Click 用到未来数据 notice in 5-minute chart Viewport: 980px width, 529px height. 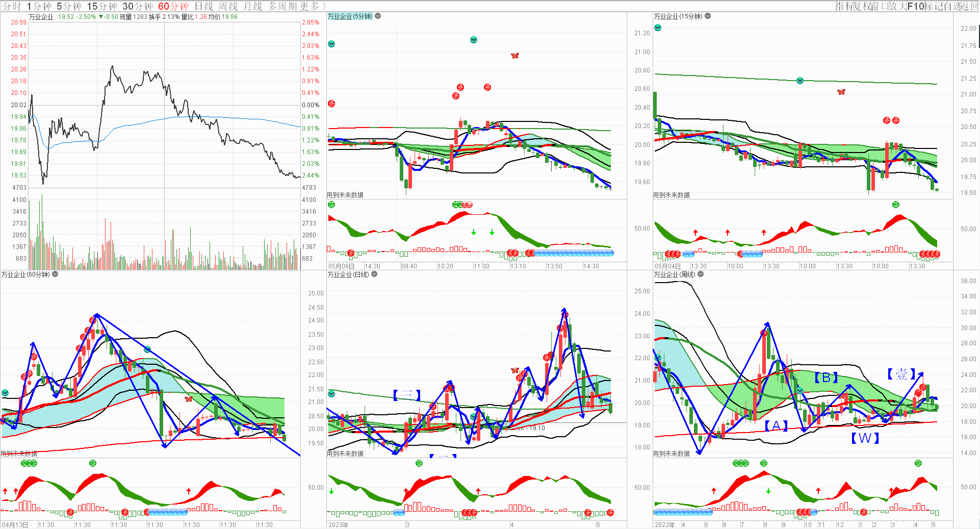345,195
